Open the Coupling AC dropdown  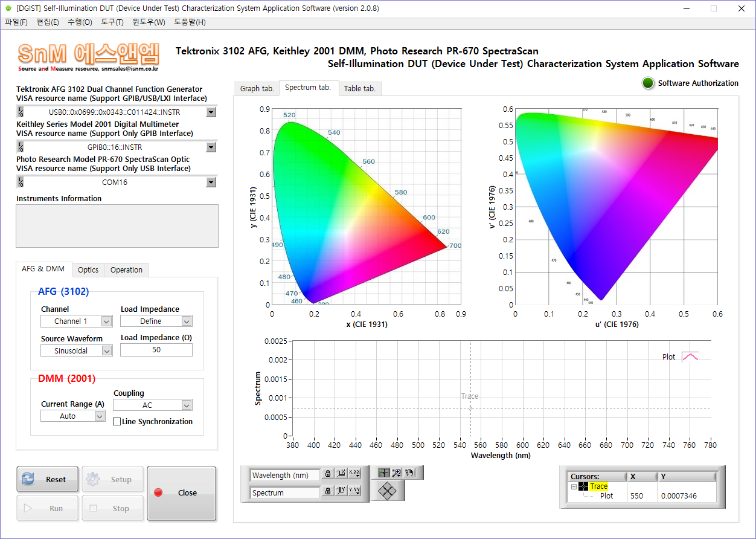187,405
